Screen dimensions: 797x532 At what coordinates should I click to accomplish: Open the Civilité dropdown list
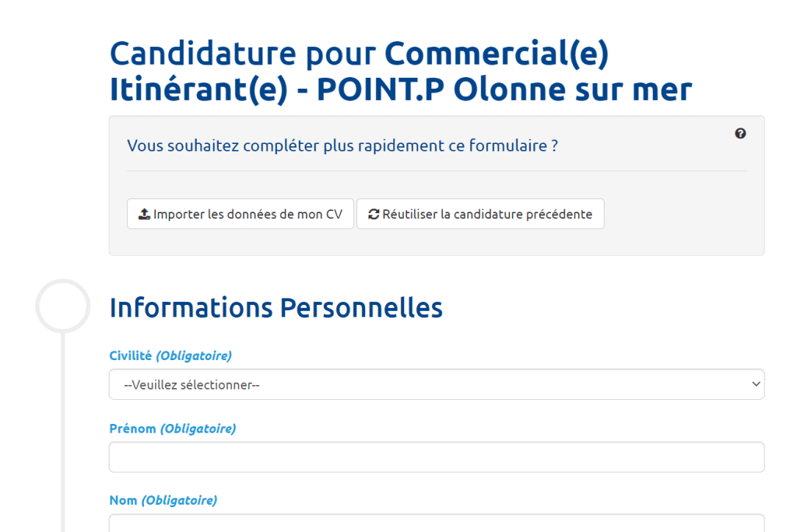tap(437, 384)
